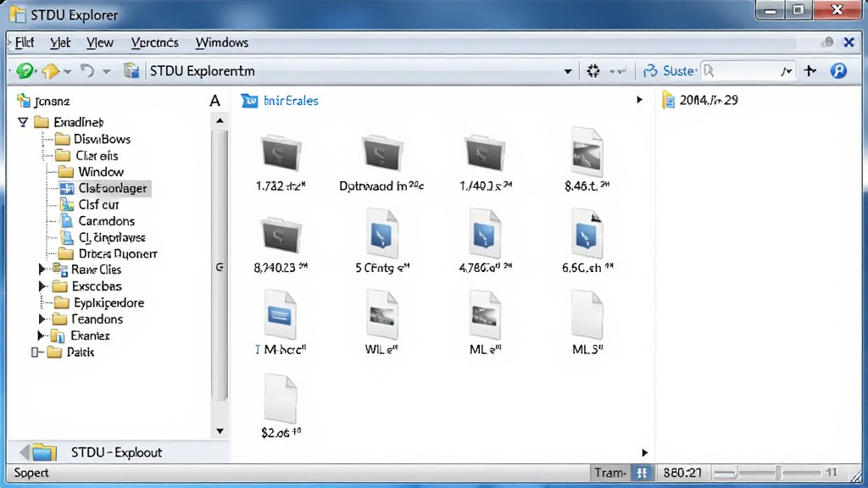Image resolution: width=868 pixels, height=488 pixels.
Task: Click the 880:21 status bar value
Action: 682,473
